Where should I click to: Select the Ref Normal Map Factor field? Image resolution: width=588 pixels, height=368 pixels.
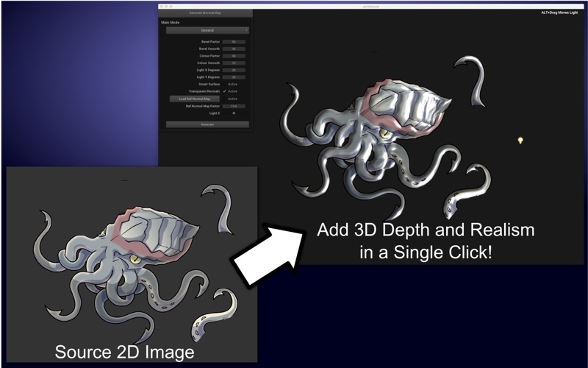pyautogui.click(x=234, y=106)
